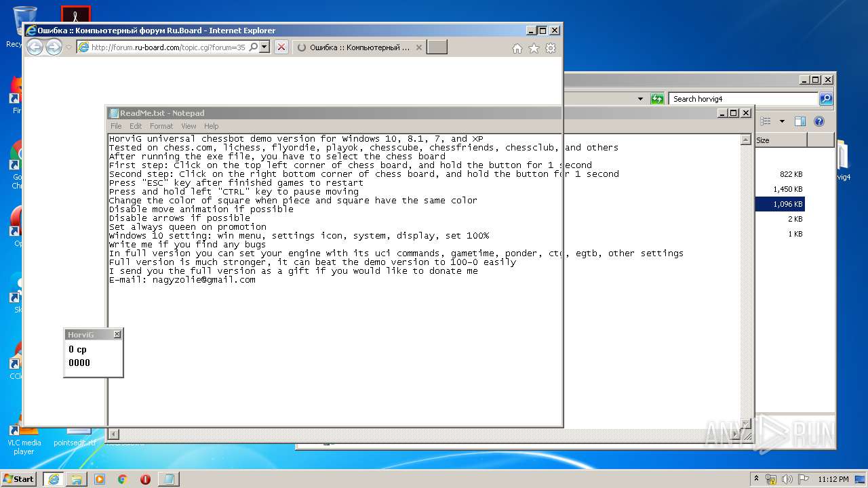Select the 1,450 KB file row in Explorer
This screenshot has height=488, width=868.
tap(780, 189)
